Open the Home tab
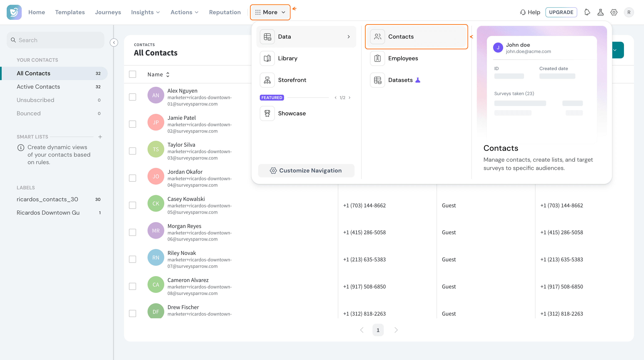This screenshot has width=644, height=360. [37, 12]
